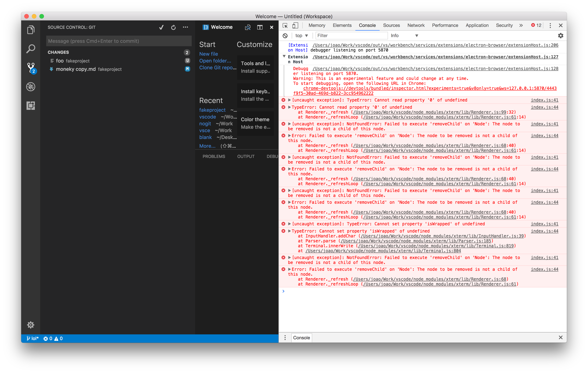Open recent project 'fakeproject'
The height and width of the screenshot is (373, 588).
click(212, 110)
